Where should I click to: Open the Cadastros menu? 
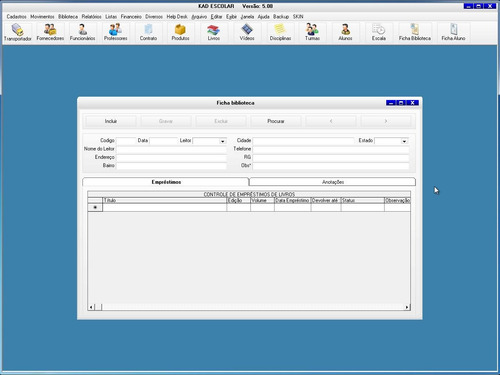16,16
